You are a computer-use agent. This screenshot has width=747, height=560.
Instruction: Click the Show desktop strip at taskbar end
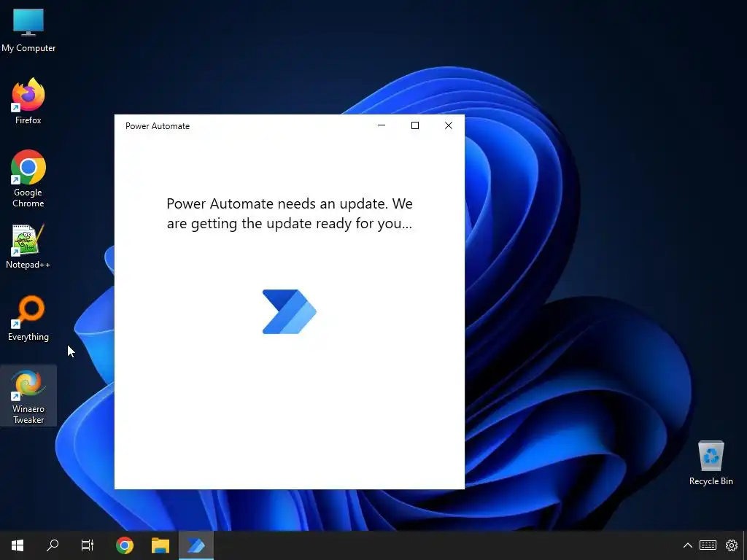pyautogui.click(x=745, y=545)
